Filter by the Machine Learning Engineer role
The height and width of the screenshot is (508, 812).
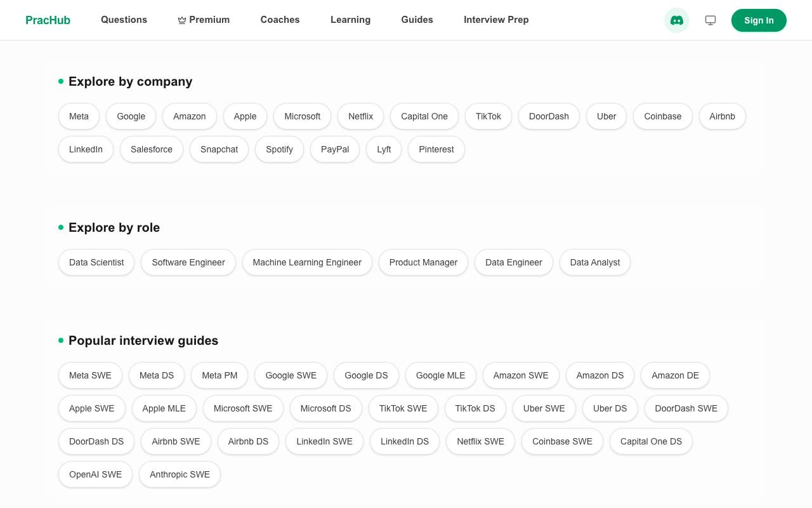pos(307,262)
